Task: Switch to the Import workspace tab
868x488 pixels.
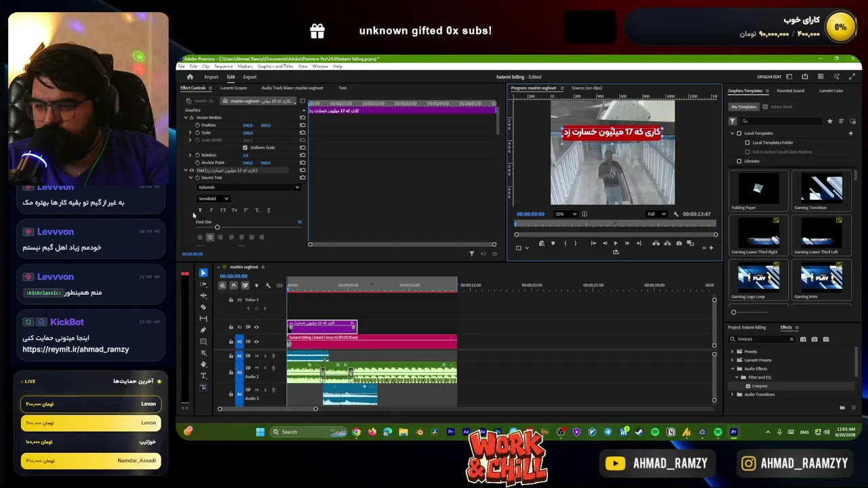Action: click(x=212, y=77)
